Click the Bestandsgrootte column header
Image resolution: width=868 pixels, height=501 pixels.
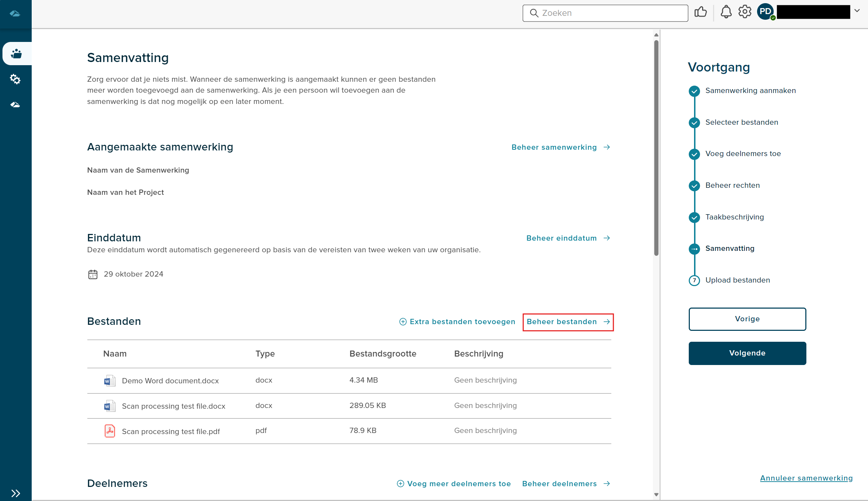tap(383, 354)
